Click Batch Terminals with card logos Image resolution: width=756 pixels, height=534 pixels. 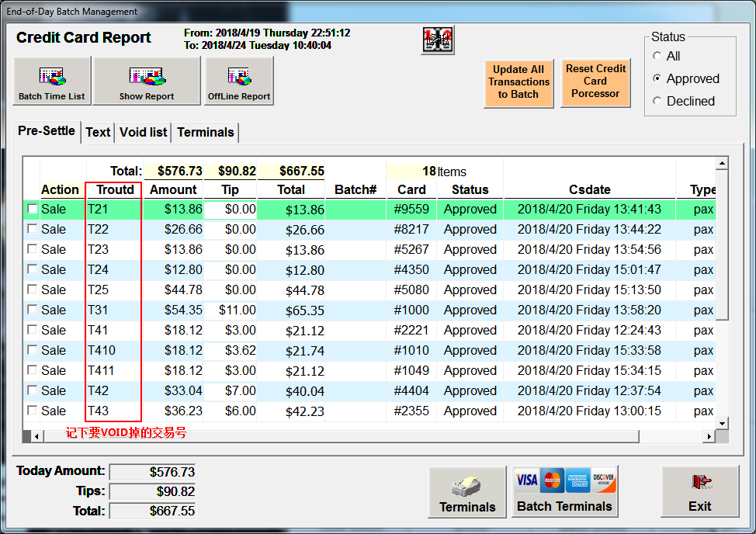coord(564,491)
